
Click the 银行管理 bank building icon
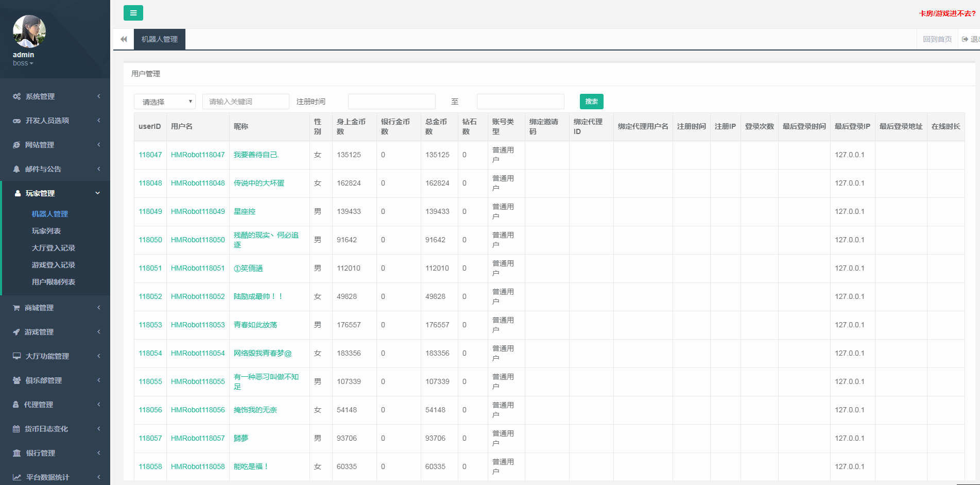[x=16, y=453]
